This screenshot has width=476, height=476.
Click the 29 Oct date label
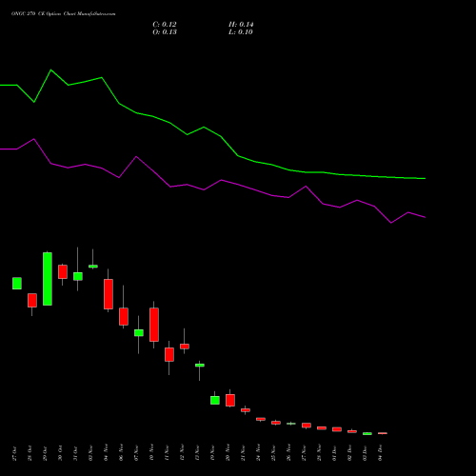(45, 453)
